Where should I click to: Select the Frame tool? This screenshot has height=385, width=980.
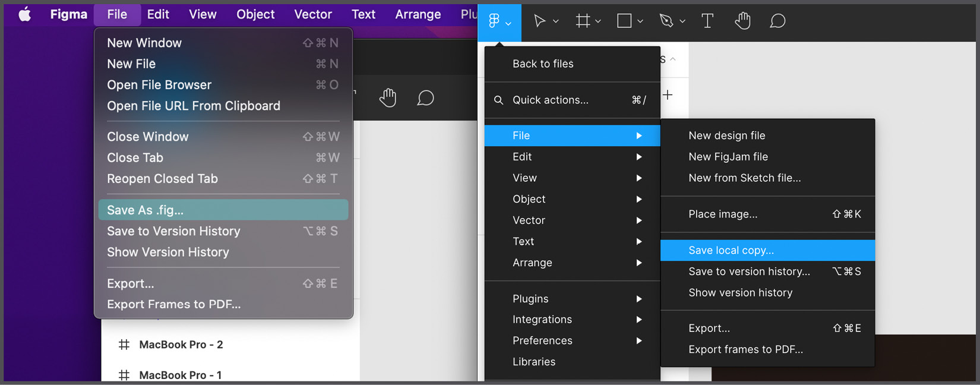(583, 21)
